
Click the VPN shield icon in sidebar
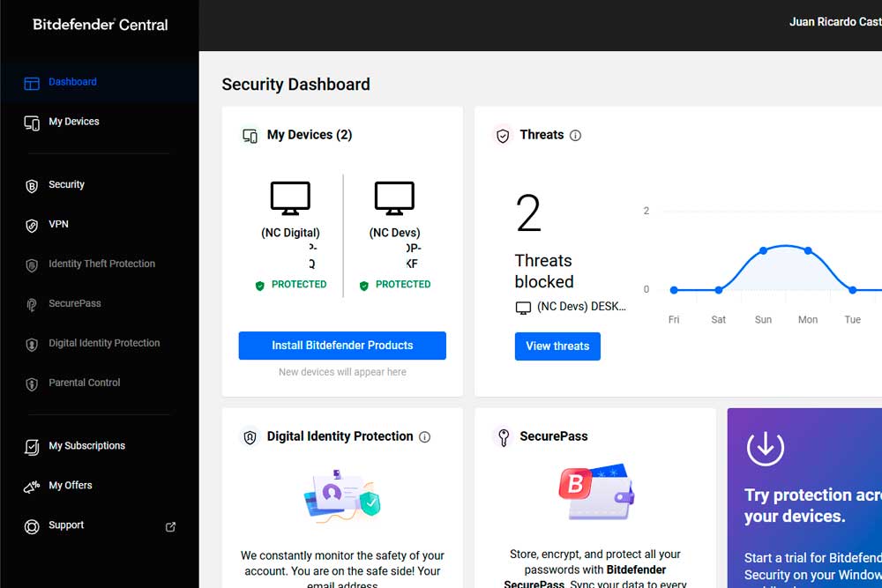(32, 226)
